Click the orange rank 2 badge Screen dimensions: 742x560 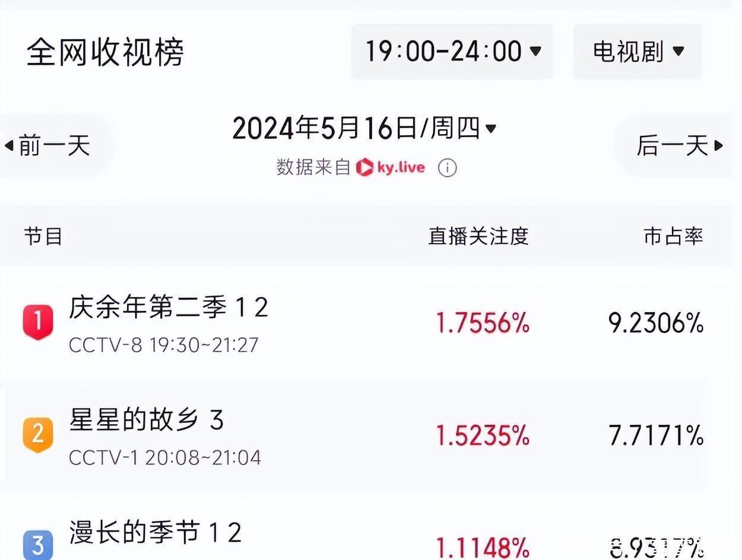[x=38, y=434]
